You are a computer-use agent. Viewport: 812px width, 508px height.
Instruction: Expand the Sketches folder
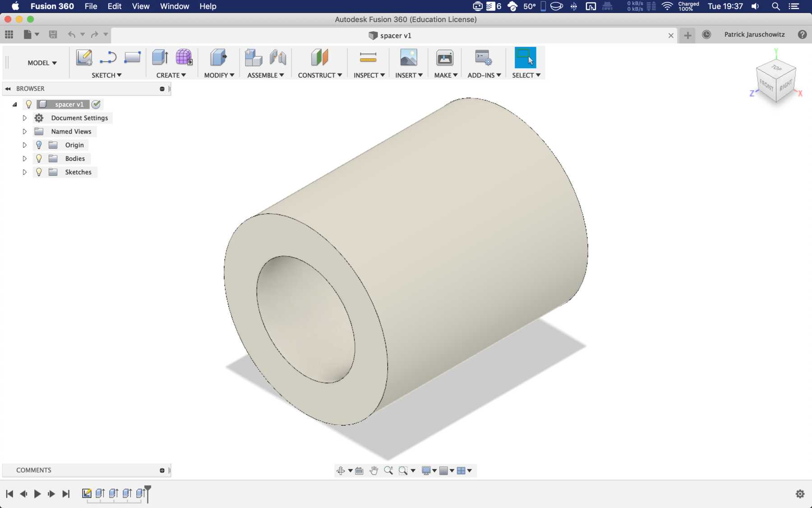(x=25, y=172)
